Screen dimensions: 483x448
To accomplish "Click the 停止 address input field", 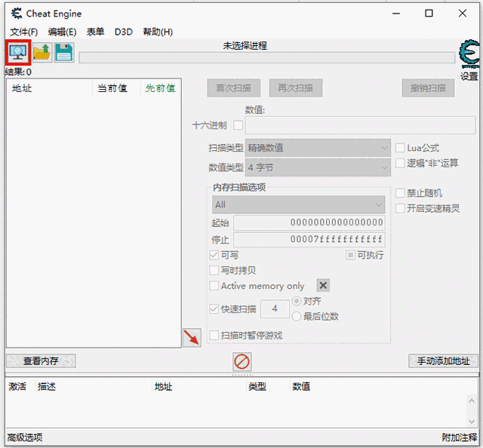I will pyautogui.click(x=309, y=240).
